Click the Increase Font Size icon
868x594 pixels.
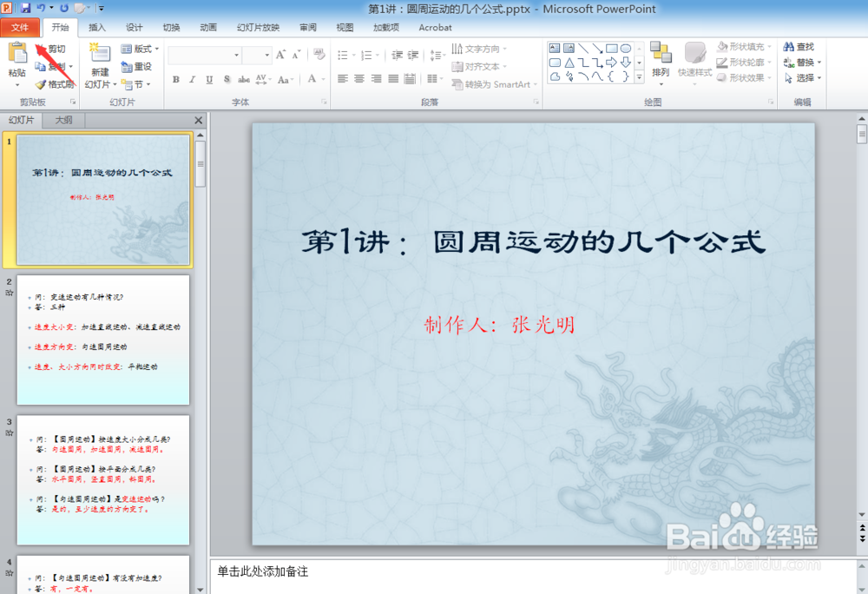point(281,54)
